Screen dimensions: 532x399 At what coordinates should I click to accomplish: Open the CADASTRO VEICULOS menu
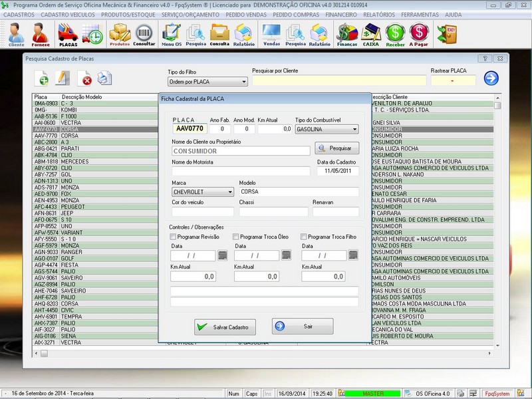[x=68, y=15]
